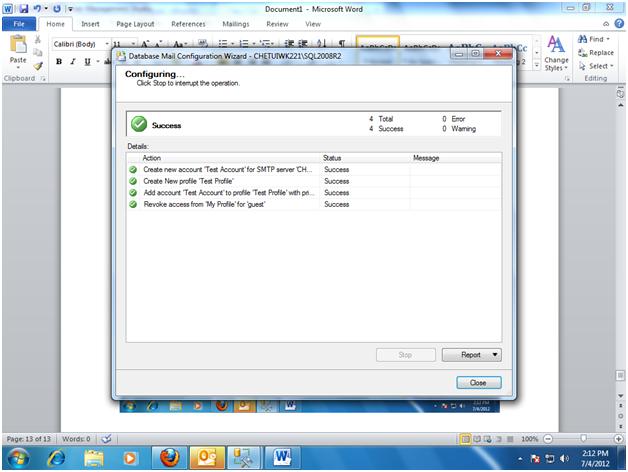The height and width of the screenshot is (472, 628).
Task: Open the Customize Quick Access Toolbar arrow
Action: [70, 9]
